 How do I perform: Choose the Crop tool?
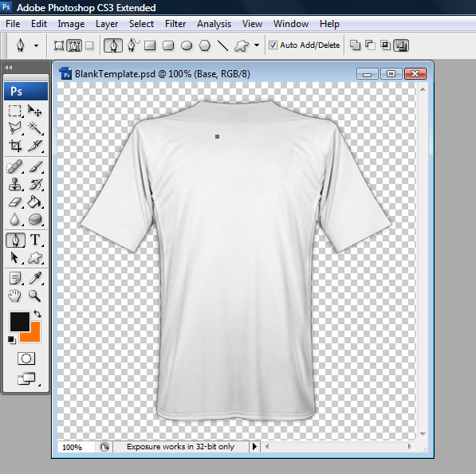[x=15, y=146]
